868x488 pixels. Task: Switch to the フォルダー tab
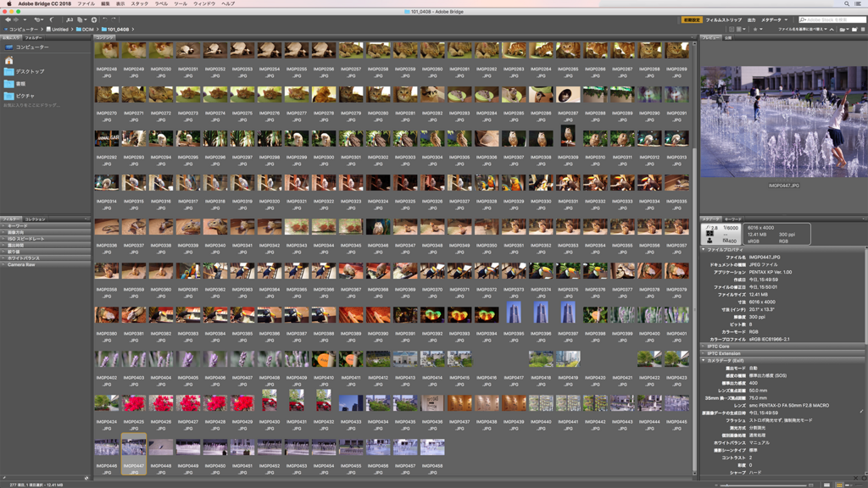(33, 37)
